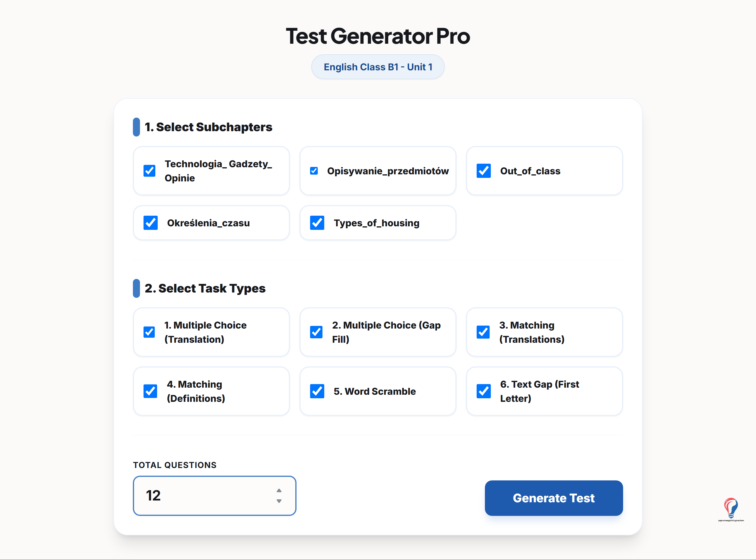
Task: Increase total questions with up arrow
Action: point(279,490)
